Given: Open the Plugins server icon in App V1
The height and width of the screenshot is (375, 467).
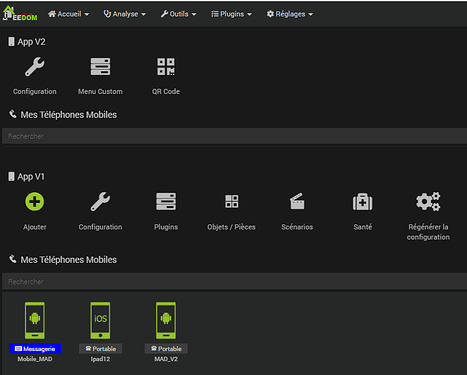Looking at the screenshot, I should point(166,202).
